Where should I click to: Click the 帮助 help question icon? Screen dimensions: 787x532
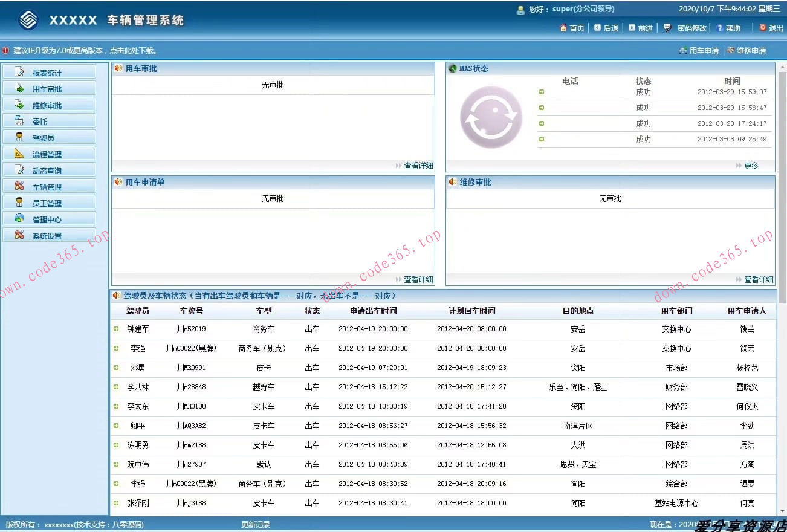pyautogui.click(x=719, y=28)
